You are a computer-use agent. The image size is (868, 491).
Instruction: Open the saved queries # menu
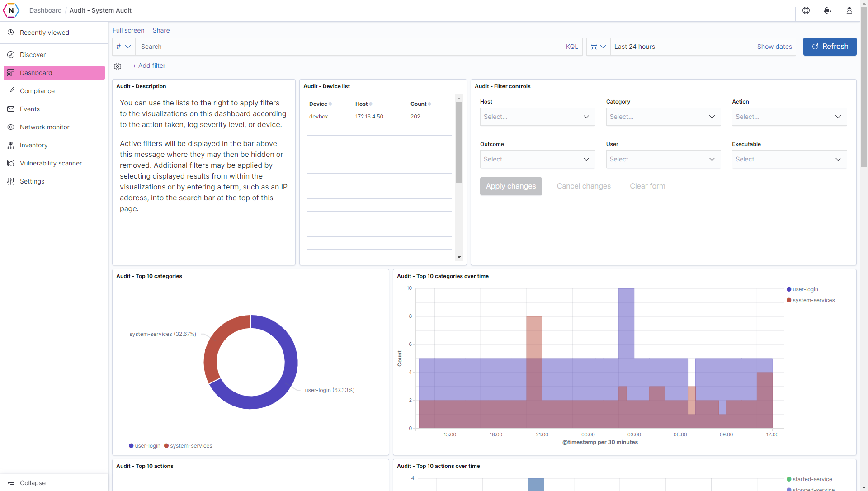[x=123, y=47]
